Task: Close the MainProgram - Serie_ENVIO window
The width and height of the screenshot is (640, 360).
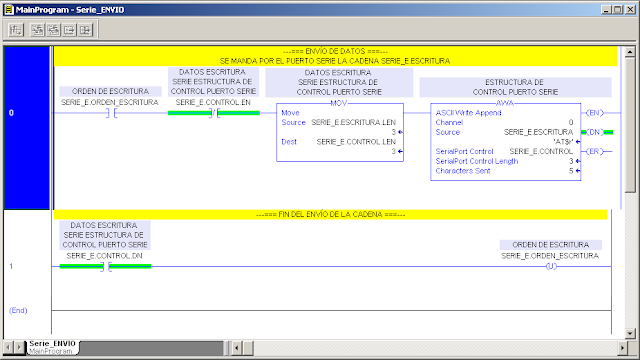Action: point(630,10)
